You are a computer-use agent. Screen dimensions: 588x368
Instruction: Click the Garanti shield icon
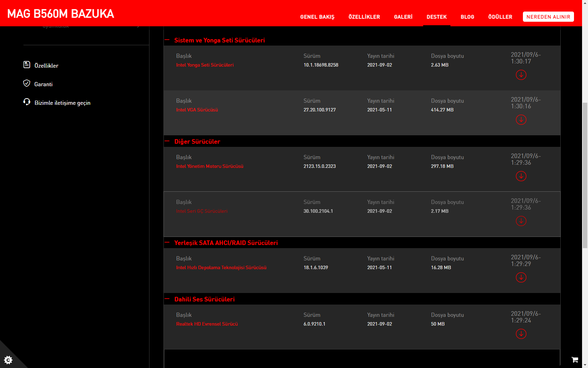[27, 83]
